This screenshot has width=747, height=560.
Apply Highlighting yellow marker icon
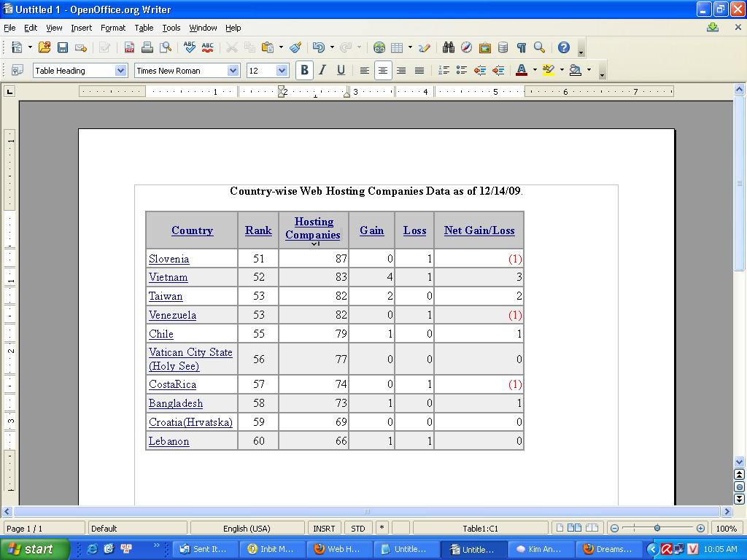pyautogui.click(x=549, y=71)
